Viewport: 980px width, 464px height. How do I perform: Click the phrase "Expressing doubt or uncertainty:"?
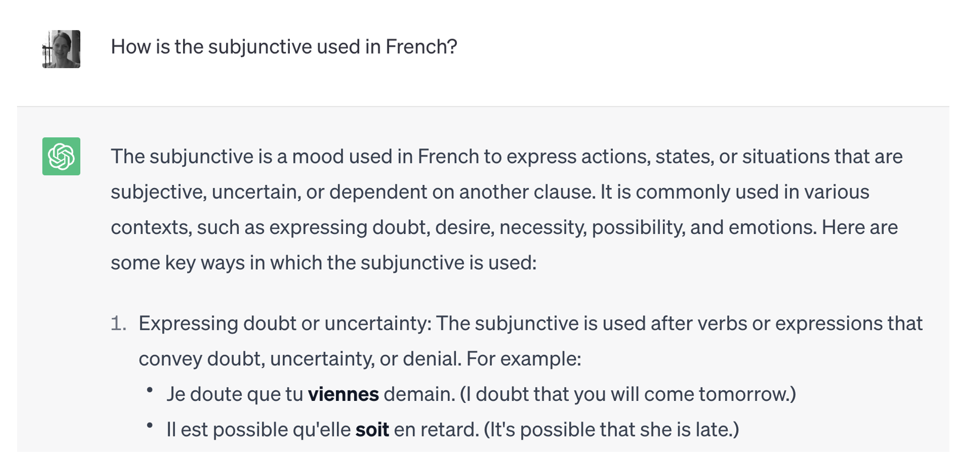click(x=285, y=323)
